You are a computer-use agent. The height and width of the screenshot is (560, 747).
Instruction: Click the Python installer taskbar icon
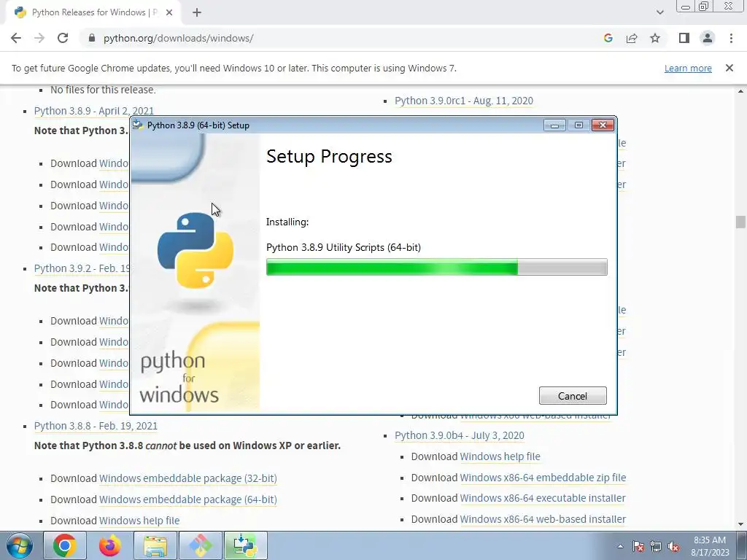[x=246, y=545]
